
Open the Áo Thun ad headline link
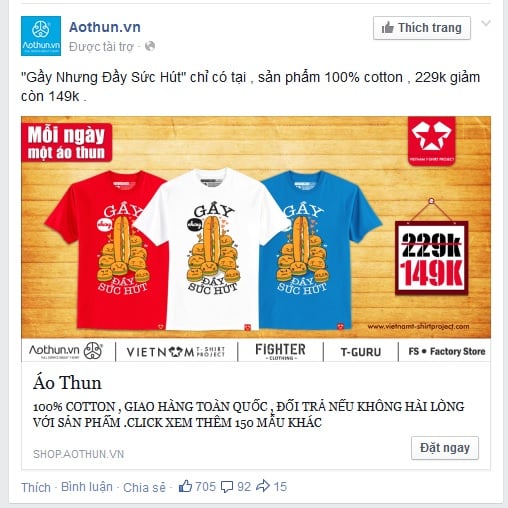coord(67,383)
